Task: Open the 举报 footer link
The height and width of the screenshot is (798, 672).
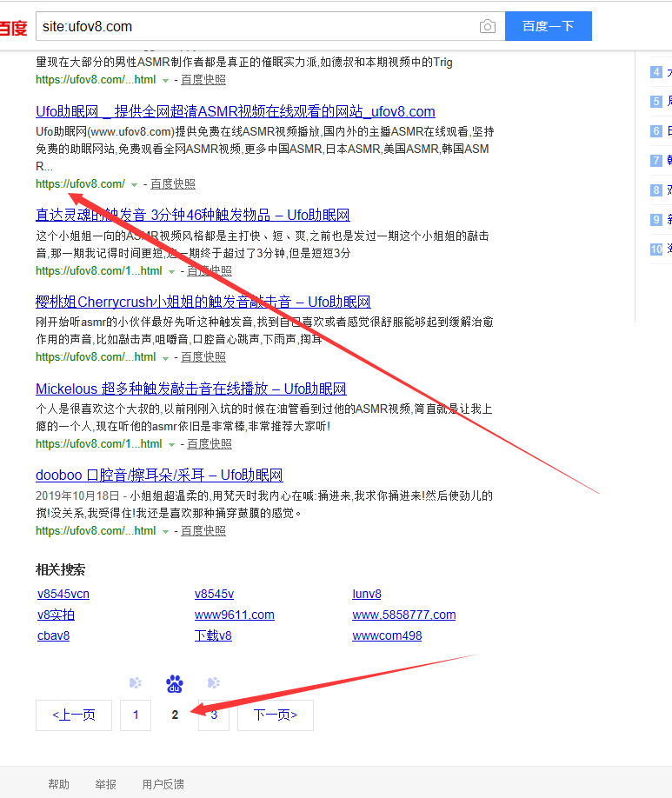Action: pyautogui.click(x=105, y=784)
